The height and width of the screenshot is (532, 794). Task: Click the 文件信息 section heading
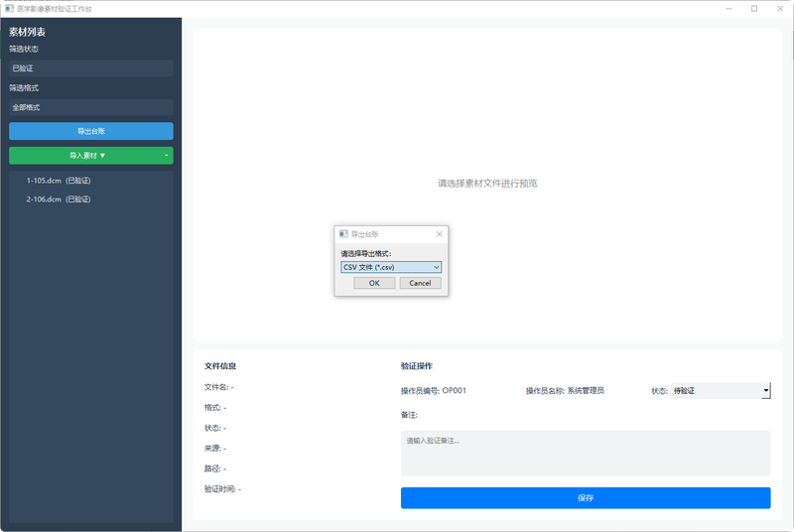[x=220, y=366]
